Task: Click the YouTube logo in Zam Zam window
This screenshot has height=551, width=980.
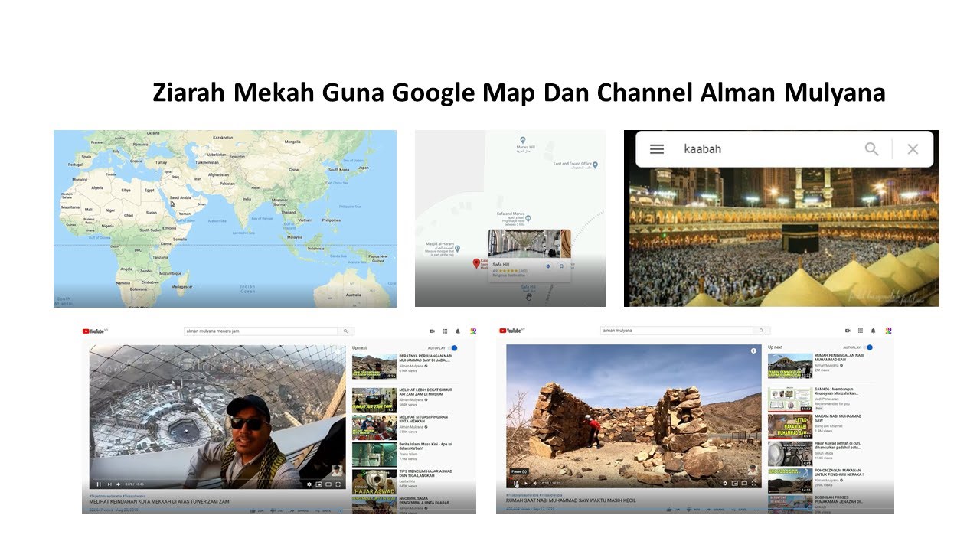Action: click(x=93, y=331)
